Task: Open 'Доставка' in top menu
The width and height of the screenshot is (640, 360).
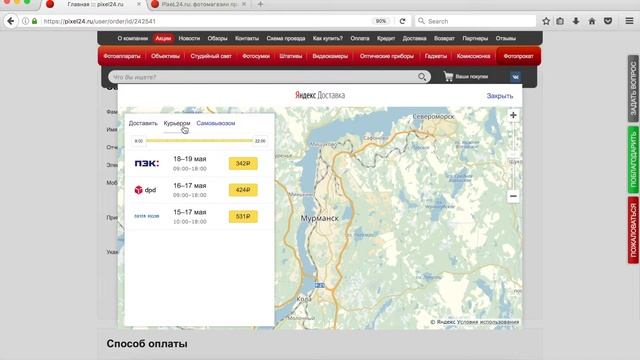Action: [414, 38]
